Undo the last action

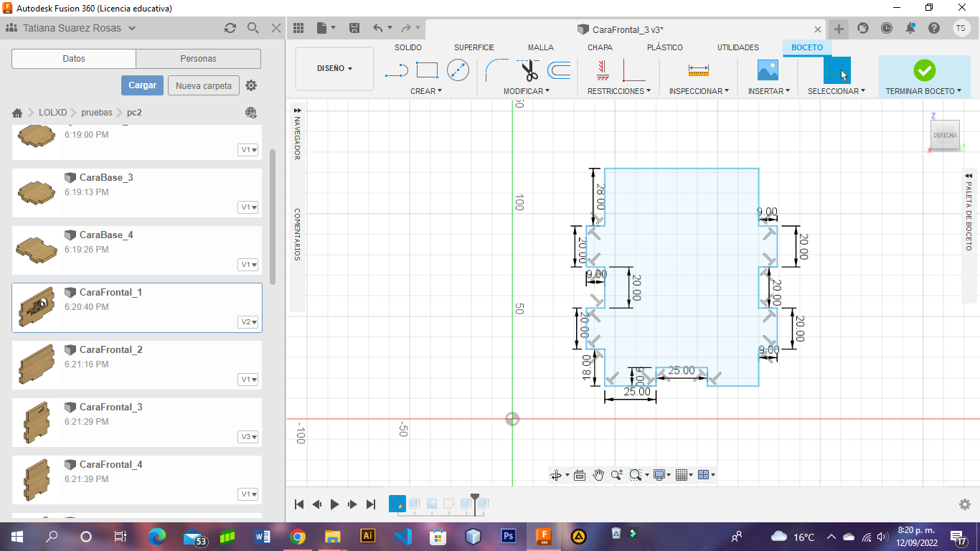[378, 28]
